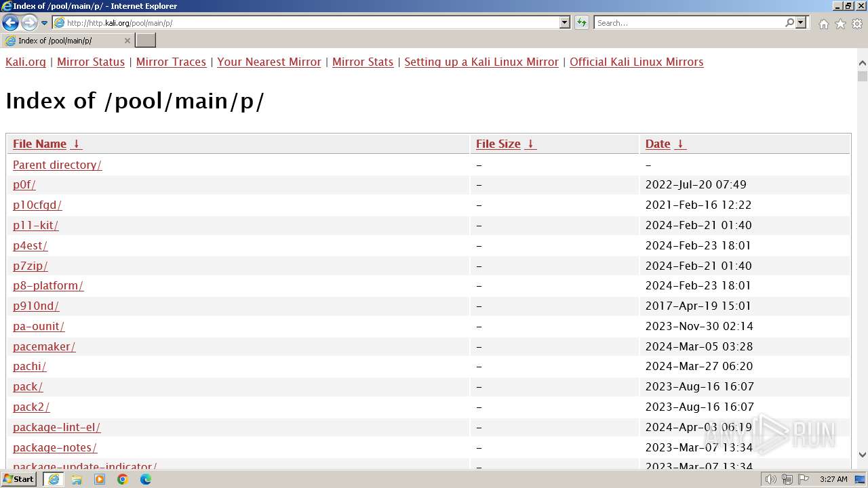The width and height of the screenshot is (868, 488).
Task: Open Internet Explorer from the taskbar
Action: pyautogui.click(x=54, y=479)
